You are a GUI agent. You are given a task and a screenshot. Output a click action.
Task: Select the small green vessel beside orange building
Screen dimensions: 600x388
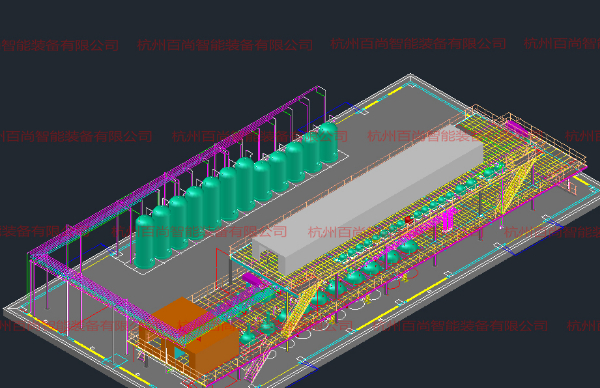248,335
